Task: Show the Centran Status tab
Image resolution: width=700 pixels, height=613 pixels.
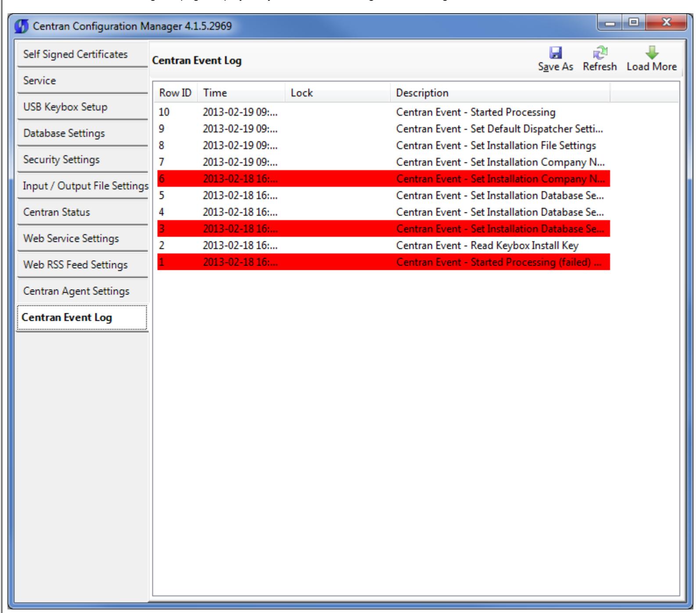Action: click(x=83, y=212)
